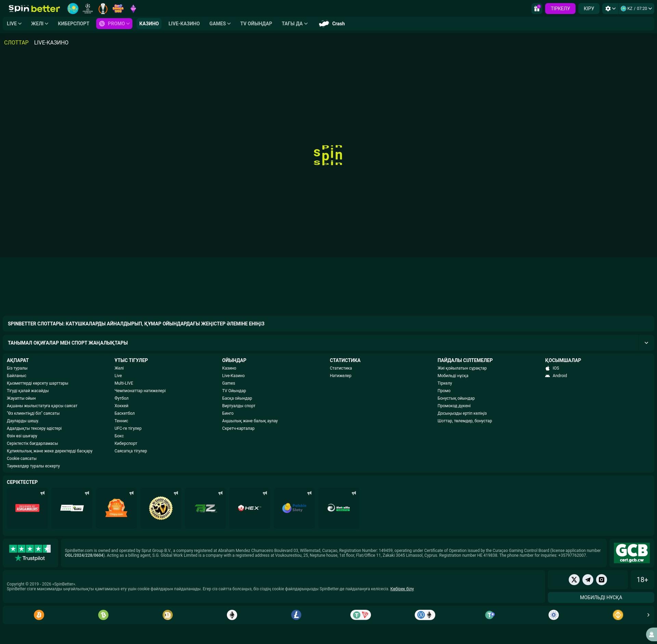This screenshot has height=644, width=657.
Task: Open the gift bonuses icon
Action: coord(537,9)
